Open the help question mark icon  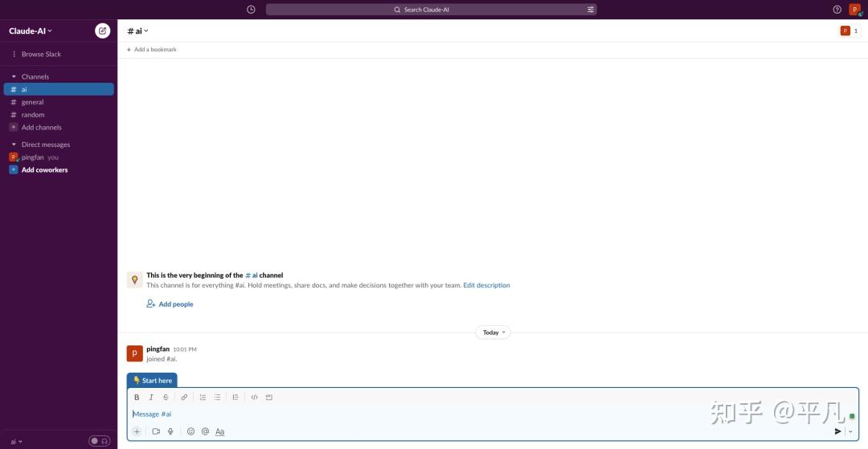(x=837, y=10)
